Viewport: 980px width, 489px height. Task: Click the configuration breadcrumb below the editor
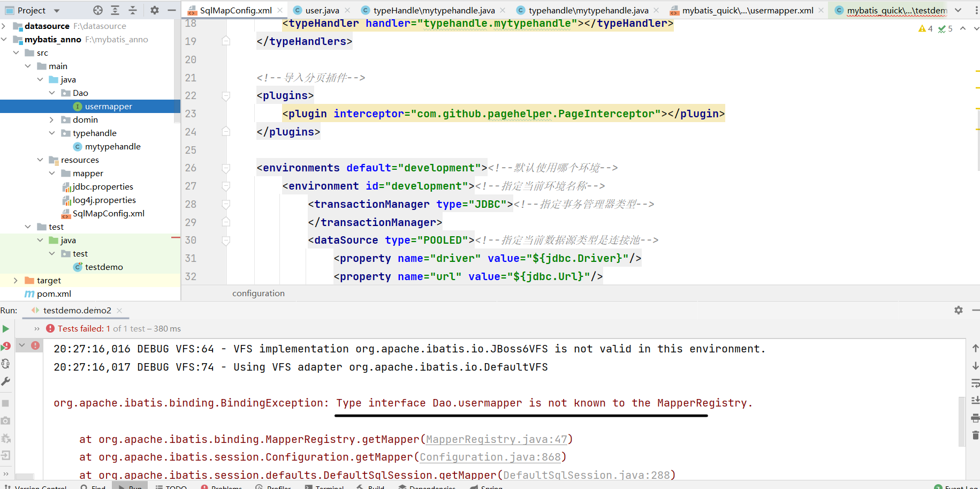click(259, 293)
